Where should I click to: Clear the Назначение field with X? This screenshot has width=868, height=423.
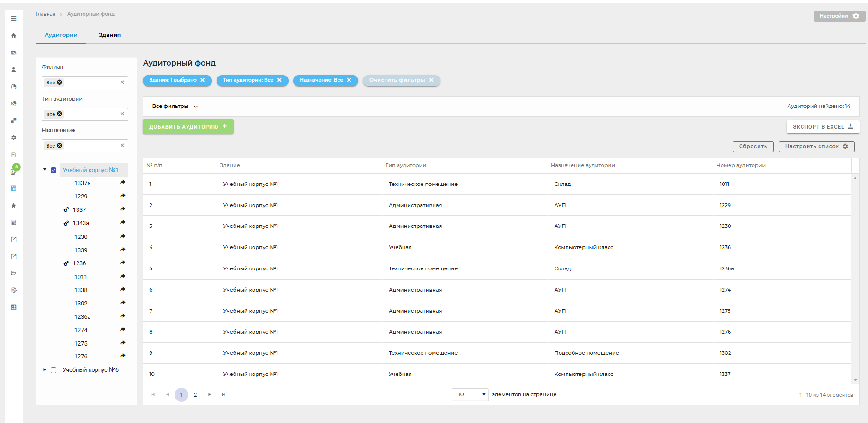coord(122,146)
